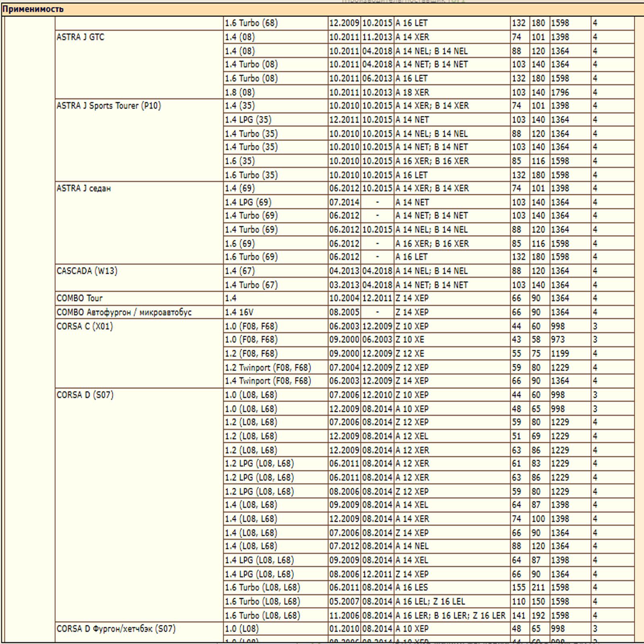Click the 04.2018 end date for CASCADA 1.4

click(378, 270)
